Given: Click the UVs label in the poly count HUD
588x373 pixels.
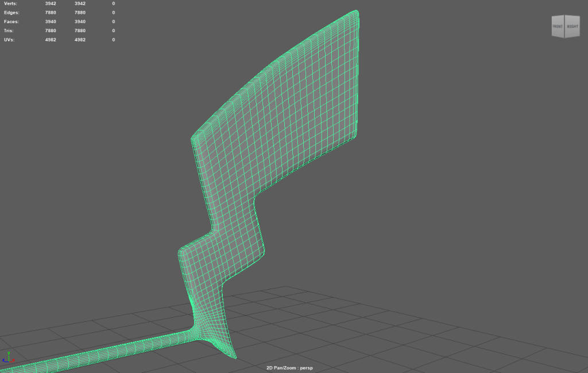Looking at the screenshot, I should (x=9, y=40).
